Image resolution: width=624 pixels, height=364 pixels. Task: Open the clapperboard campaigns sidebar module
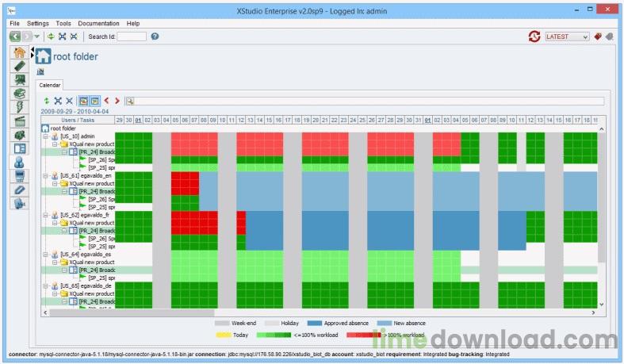point(19,121)
